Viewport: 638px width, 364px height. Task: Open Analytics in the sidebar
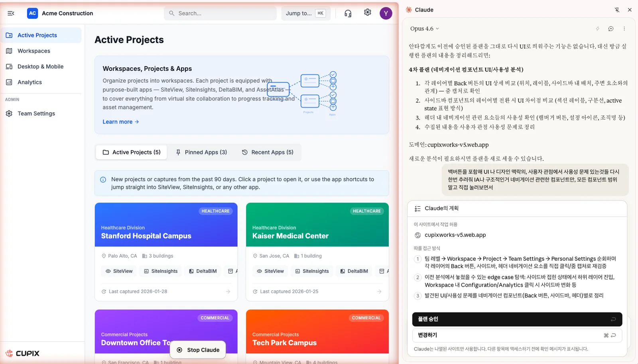coord(41,82)
